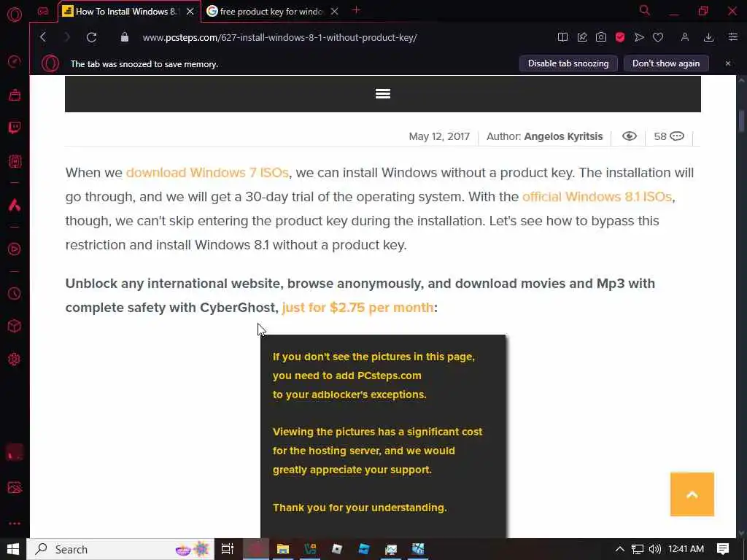Viewport: 747px width, 560px height.
Task: Click the profile account icon
Action: (685, 37)
